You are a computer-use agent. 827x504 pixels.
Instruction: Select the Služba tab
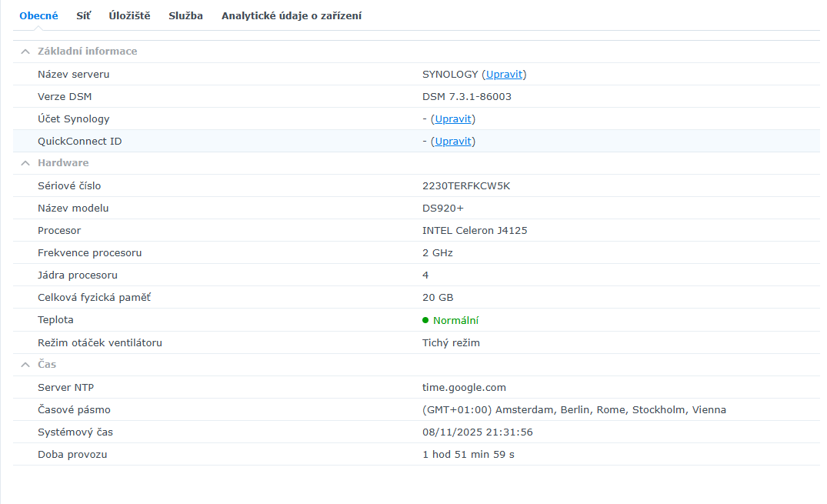click(x=185, y=15)
